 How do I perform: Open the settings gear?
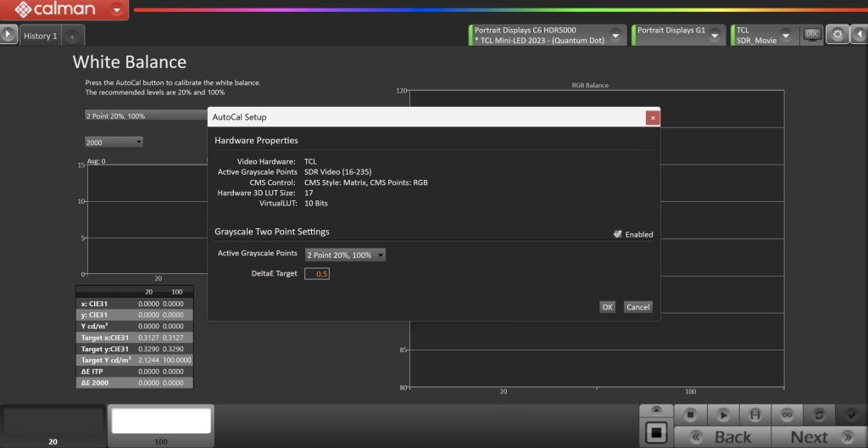(837, 35)
